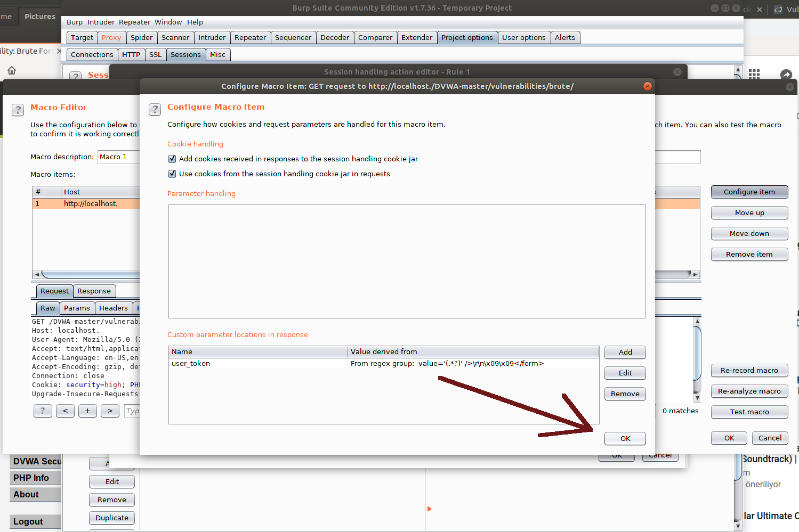
Task: Close the Brute Force browser tab
Action: coord(59,51)
